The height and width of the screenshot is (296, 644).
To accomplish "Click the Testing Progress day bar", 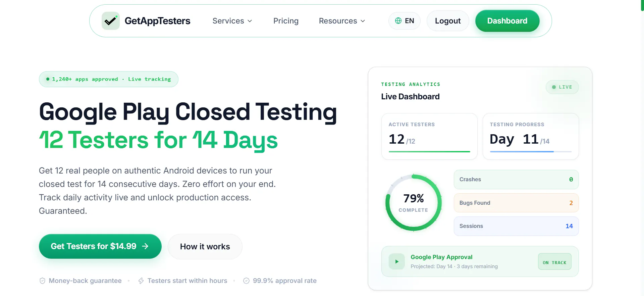I will pyautogui.click(x=531, y=152).
